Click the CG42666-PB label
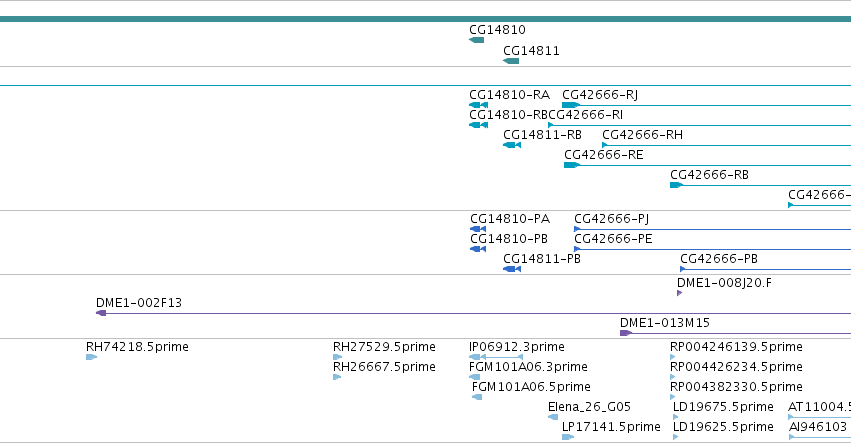The image size is (851, 443). coord(719,259)
